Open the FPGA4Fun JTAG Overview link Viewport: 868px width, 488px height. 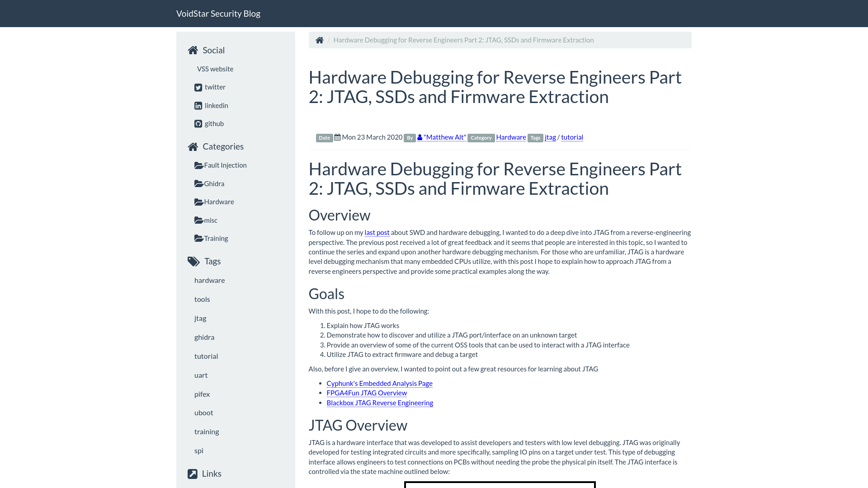coord(367,393)
